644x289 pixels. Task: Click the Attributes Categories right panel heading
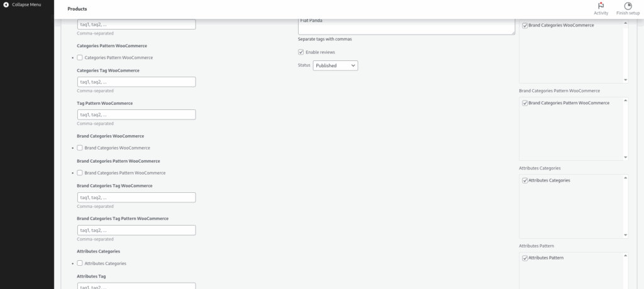coord(539,168)
